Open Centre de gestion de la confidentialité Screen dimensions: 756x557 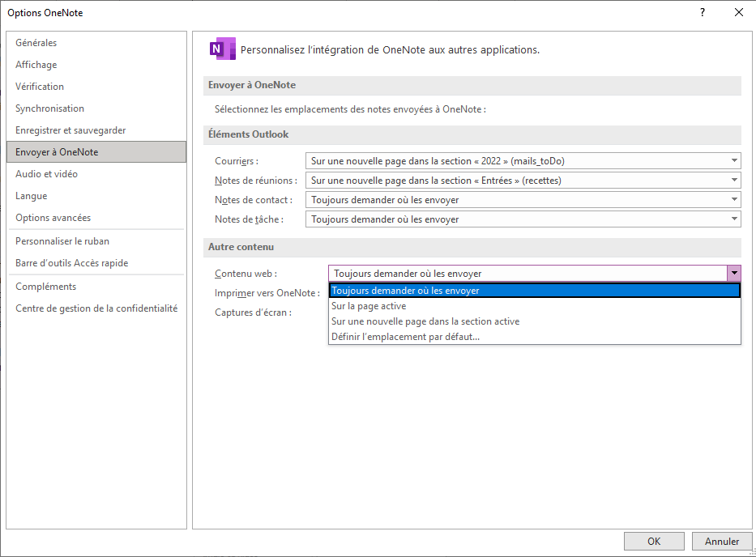coord(96,308)
